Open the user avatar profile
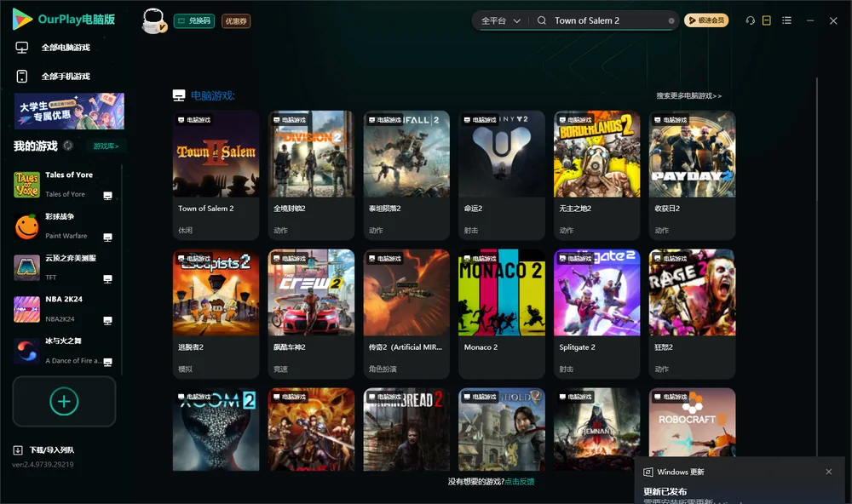The width and height of the screenshot is (852, 504). (153, 20)
